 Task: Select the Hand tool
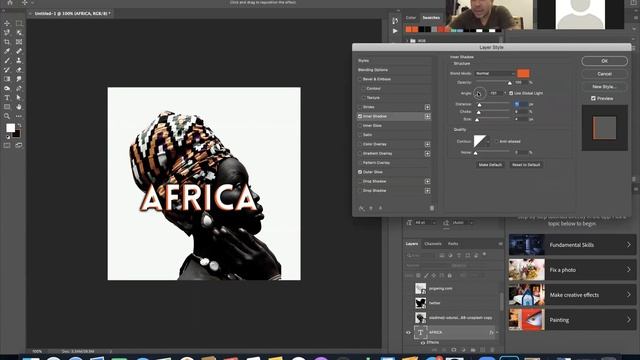(x=19, y=107)
